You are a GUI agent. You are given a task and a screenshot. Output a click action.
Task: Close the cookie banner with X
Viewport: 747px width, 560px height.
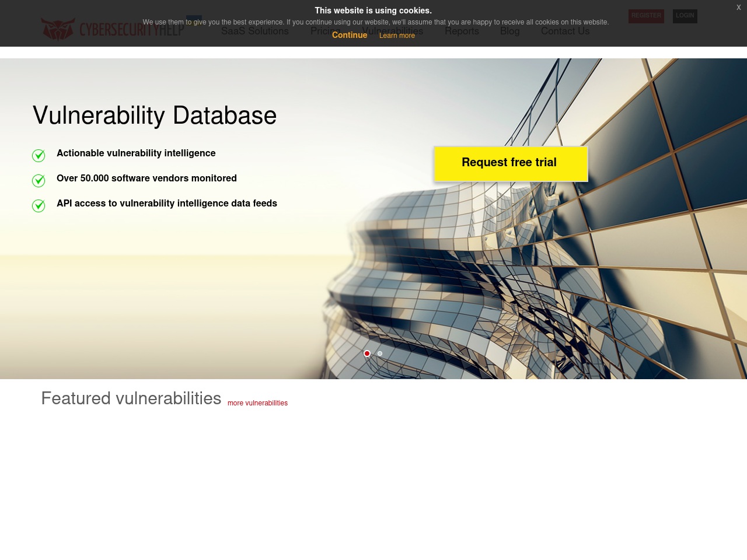[x=738, y=8]
